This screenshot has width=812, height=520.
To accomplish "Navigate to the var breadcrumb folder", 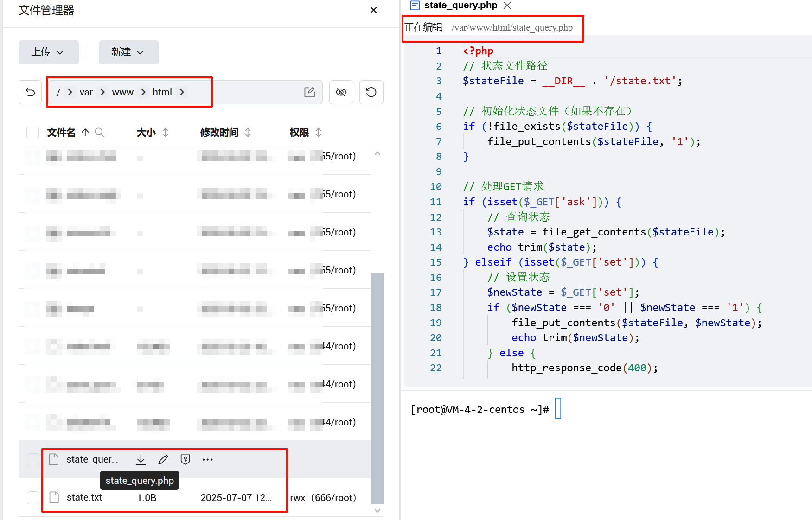I will [86, 92].
